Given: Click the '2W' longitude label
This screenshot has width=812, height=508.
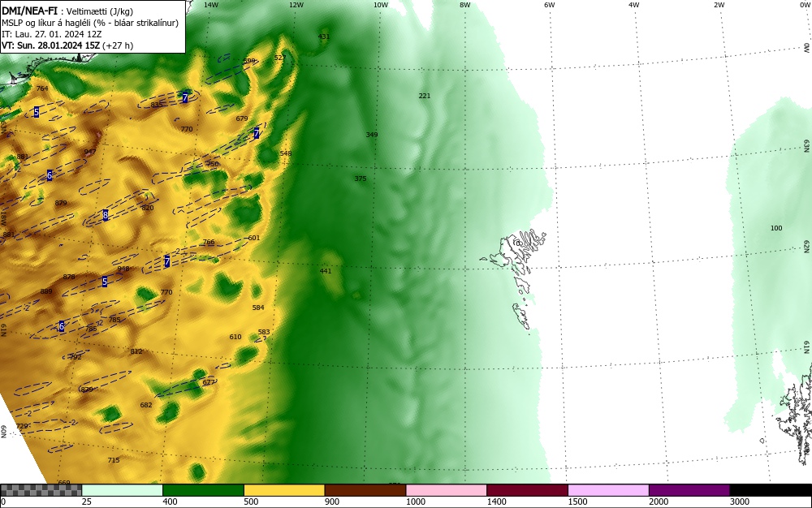Looking at the screenshot, I should pyautogui.click(x=719, y=5).
